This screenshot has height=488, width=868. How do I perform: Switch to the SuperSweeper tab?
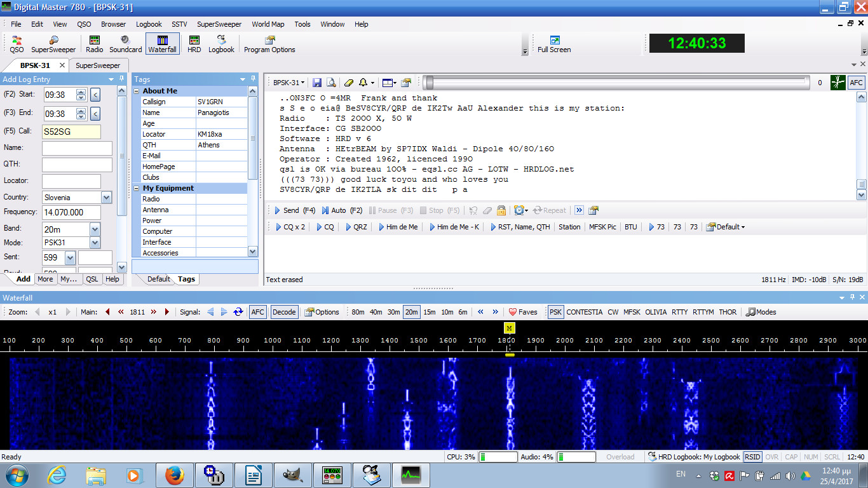click(98, 65)
